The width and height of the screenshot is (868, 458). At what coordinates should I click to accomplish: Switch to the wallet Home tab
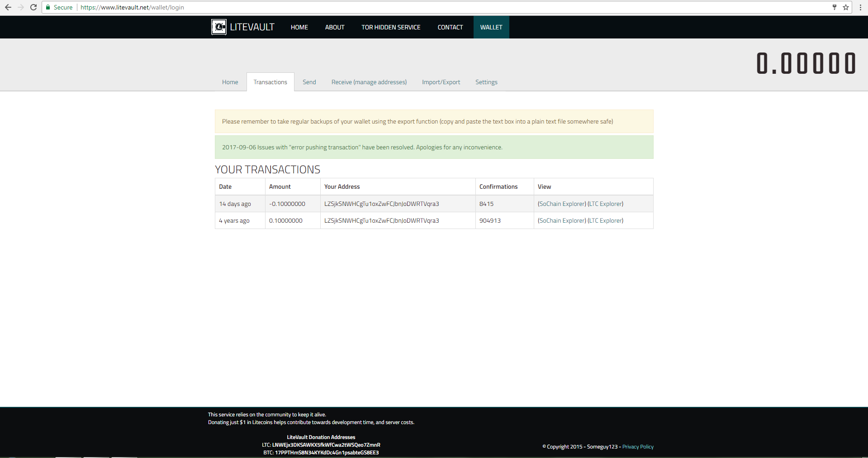[230, 82]
